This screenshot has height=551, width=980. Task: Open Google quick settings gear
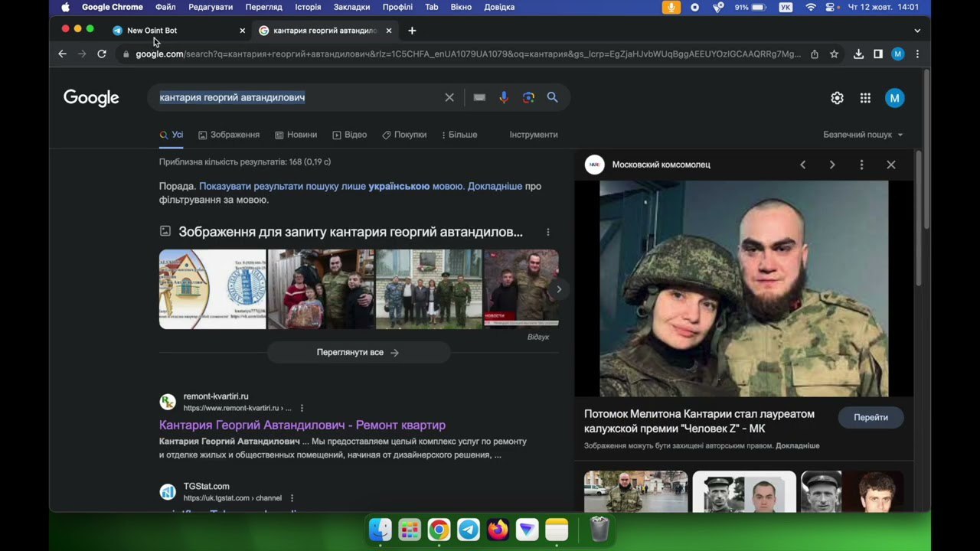pos(837,98)
